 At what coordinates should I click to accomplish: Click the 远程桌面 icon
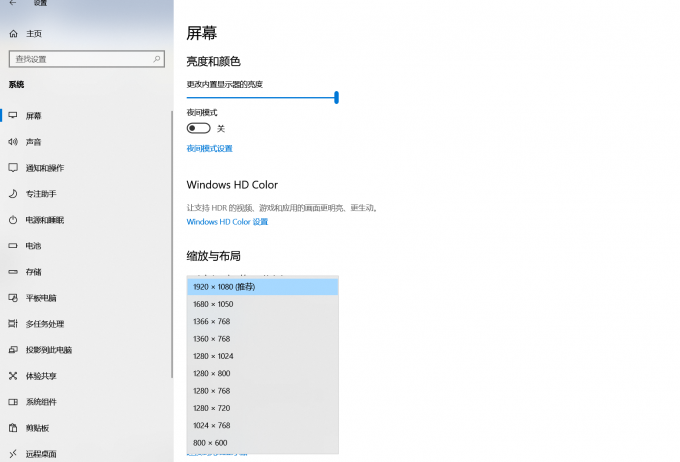click(x=13, y=454)
